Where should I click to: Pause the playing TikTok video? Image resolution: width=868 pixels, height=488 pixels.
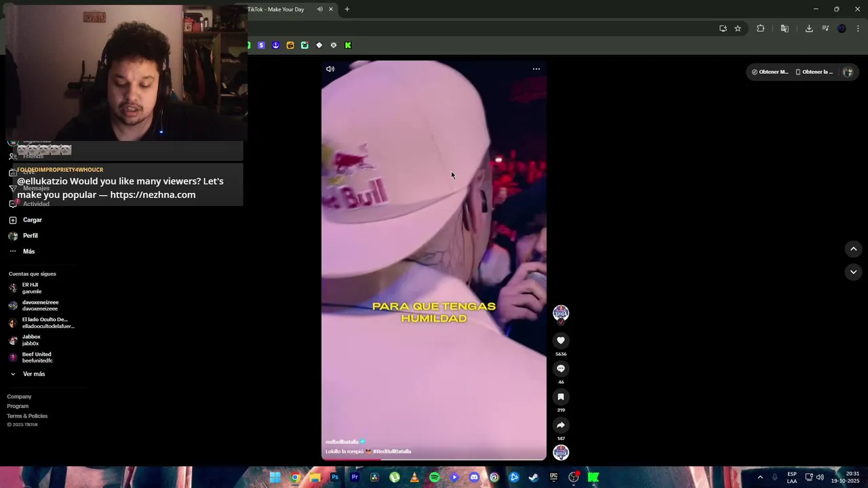coord(434,261)
